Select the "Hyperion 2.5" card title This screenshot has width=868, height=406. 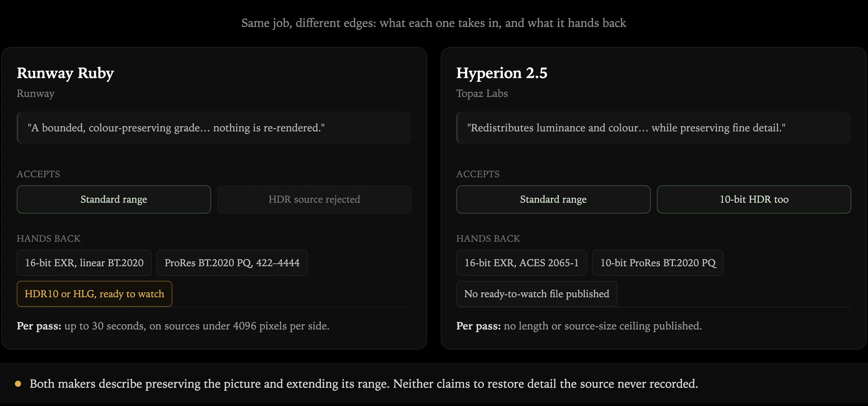click(x=502, y=73)
